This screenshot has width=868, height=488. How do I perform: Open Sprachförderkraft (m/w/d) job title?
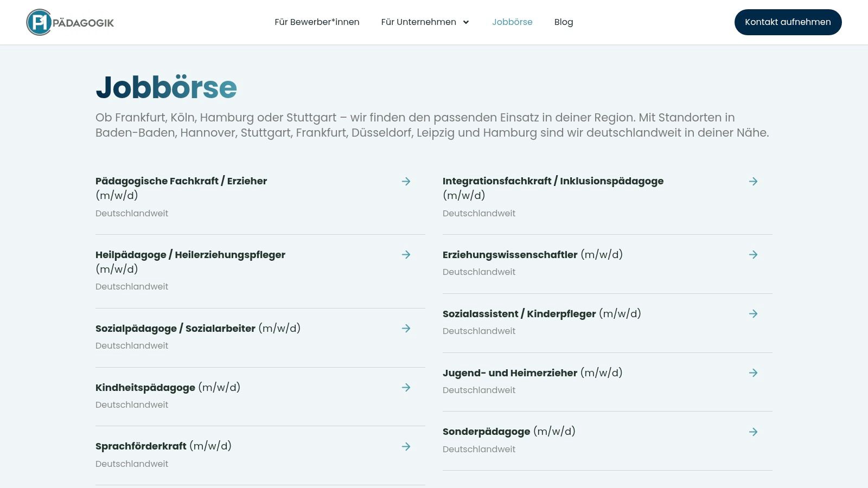point(163,446)
